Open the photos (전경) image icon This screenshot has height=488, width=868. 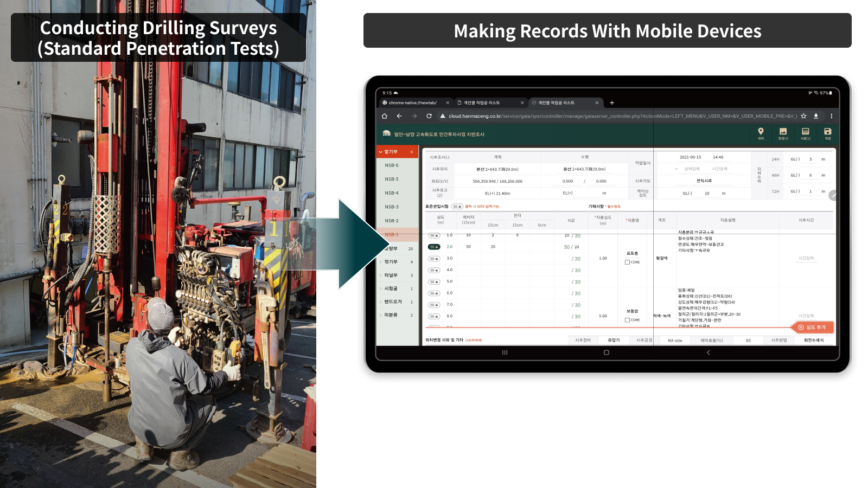tap(783, 133)
